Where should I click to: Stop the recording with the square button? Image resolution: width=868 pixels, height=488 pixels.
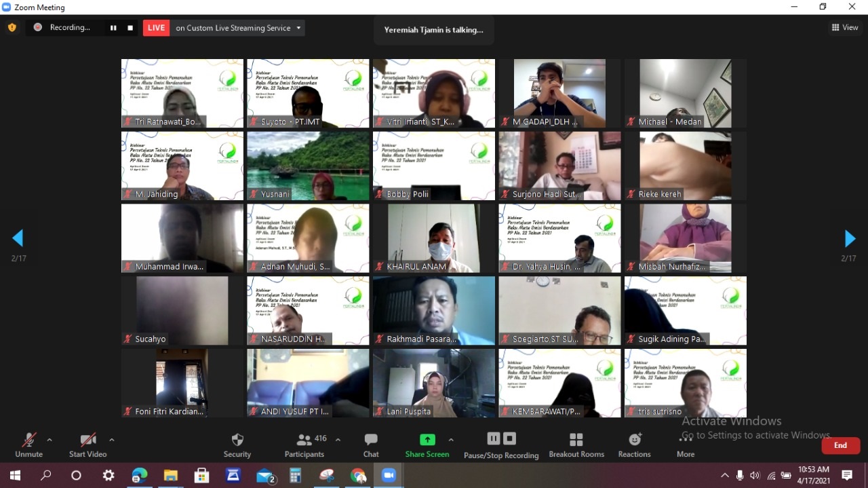click(130, 28)
